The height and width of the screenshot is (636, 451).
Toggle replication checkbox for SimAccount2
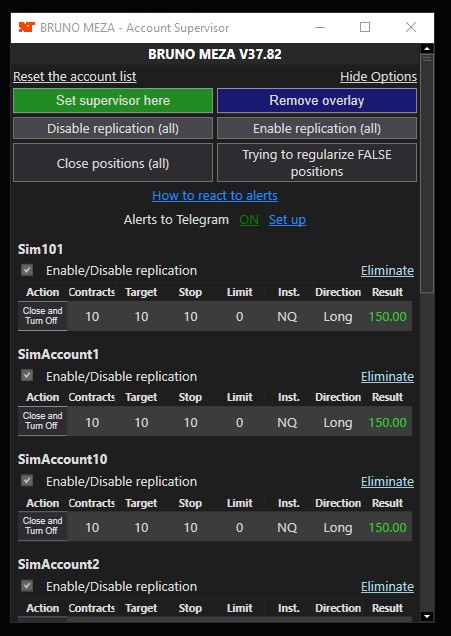[27, 586]
